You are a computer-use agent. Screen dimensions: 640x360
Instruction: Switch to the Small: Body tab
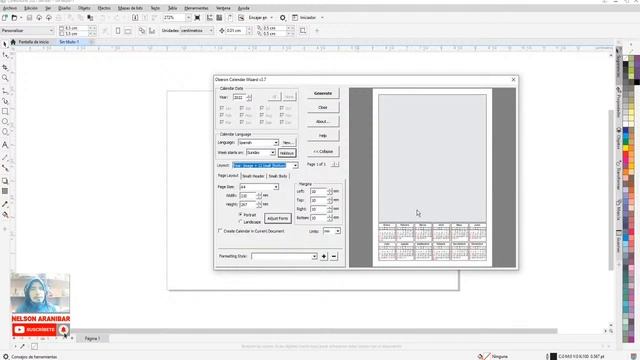pyautogui.click(x=278, y=176)
